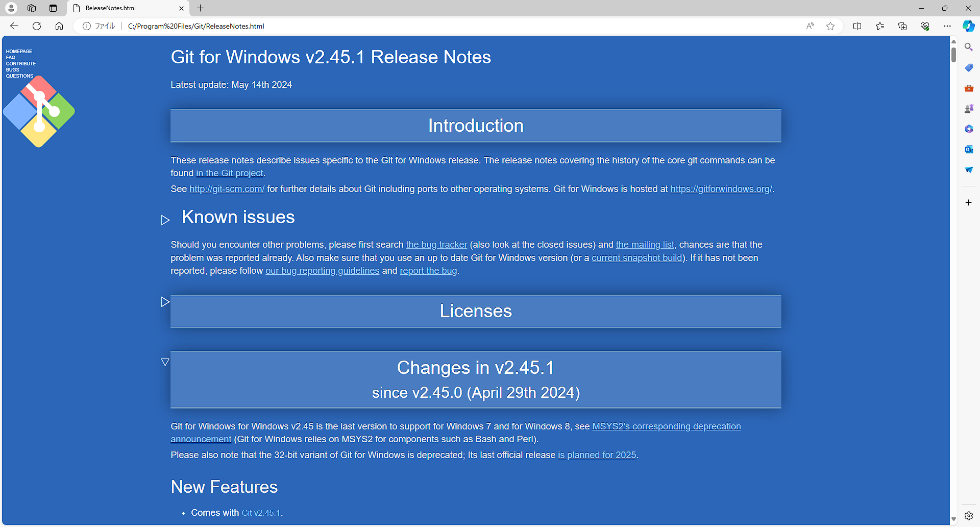
Task: Add this page to favorites
Action: click(x=830, y=26)
